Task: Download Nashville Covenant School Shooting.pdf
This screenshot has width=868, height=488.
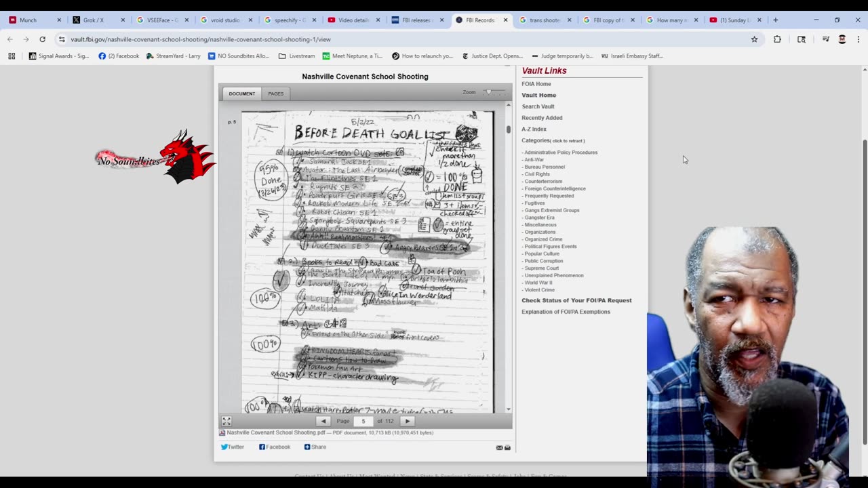Action: tap(276, 432)
